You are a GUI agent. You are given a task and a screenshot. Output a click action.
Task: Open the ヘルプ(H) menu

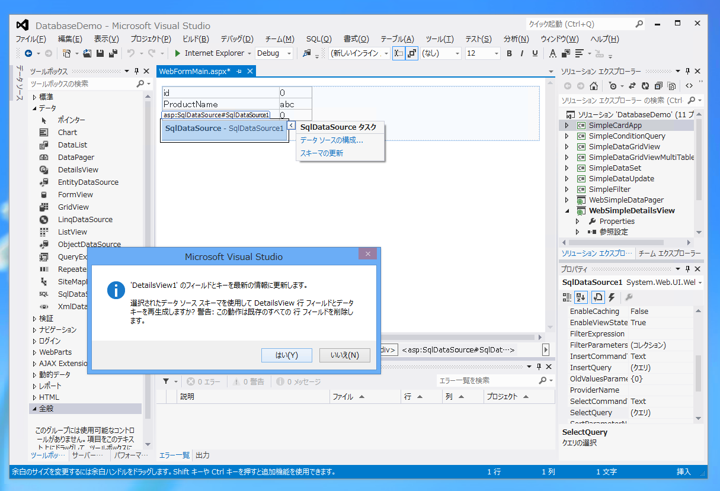click(605, 39)
